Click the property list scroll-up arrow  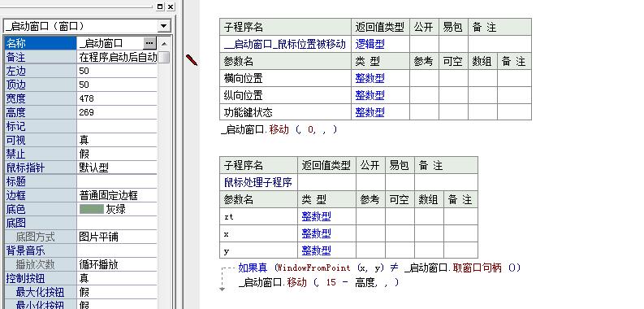coord(164,44)
